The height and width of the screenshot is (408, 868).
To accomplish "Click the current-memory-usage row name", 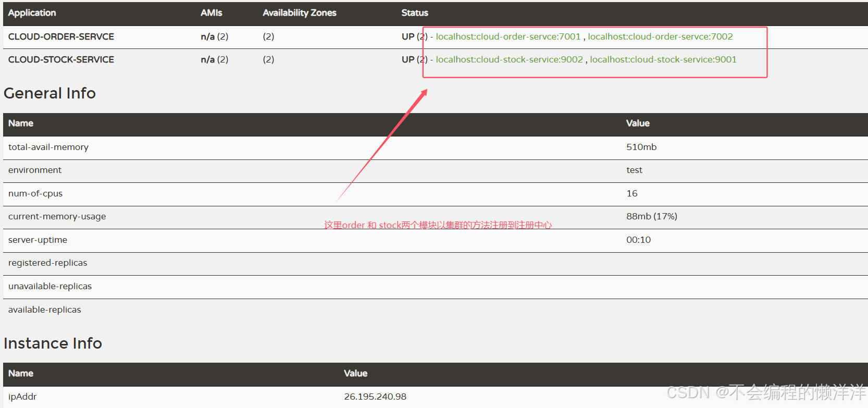I will tap(57, 217).
